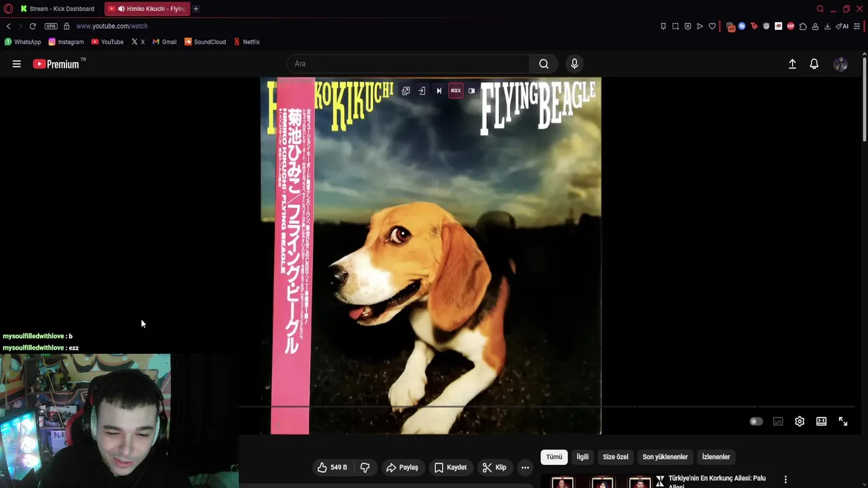868x488 pixels.
Task: Open the Gmail bookmark
Action: click(164, 42)
